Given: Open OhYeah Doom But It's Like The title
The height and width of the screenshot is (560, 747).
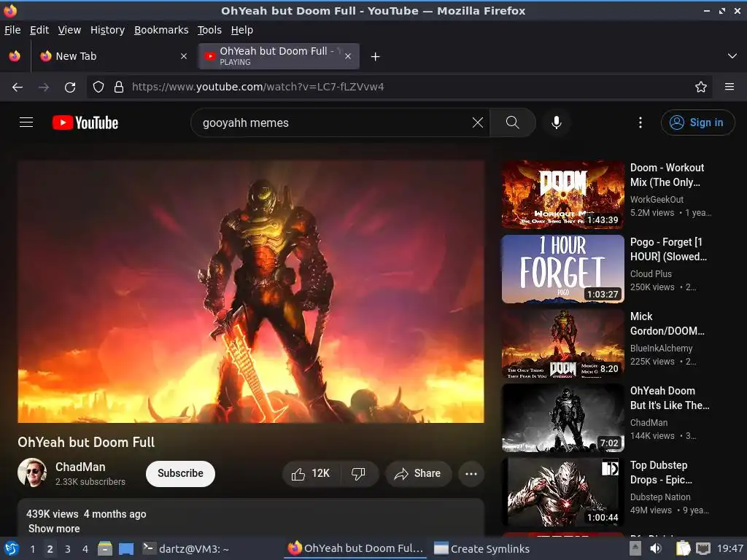Looking at the screenshot, I should (670, 398).
